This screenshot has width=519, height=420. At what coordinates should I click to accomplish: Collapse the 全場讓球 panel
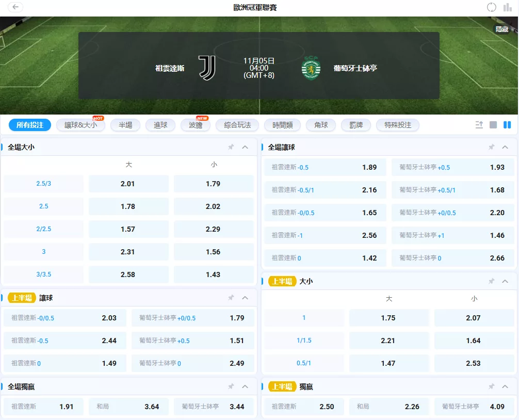pyautogui.click(x=506, y=147)
